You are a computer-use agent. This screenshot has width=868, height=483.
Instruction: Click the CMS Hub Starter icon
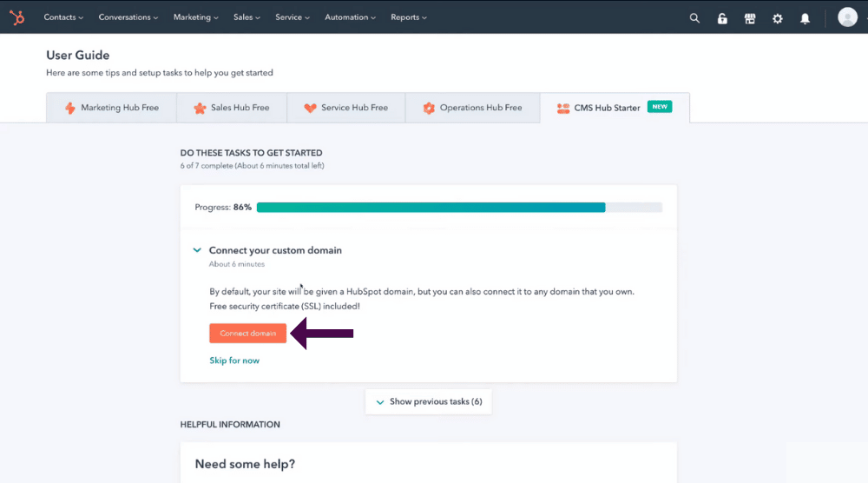click(x=563, y=109)
